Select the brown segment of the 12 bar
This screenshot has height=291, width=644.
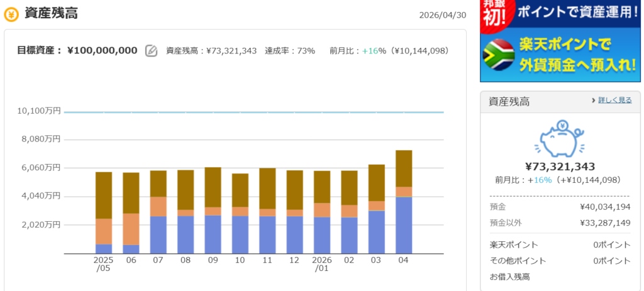pyautogui.click(x=294, y=189)
